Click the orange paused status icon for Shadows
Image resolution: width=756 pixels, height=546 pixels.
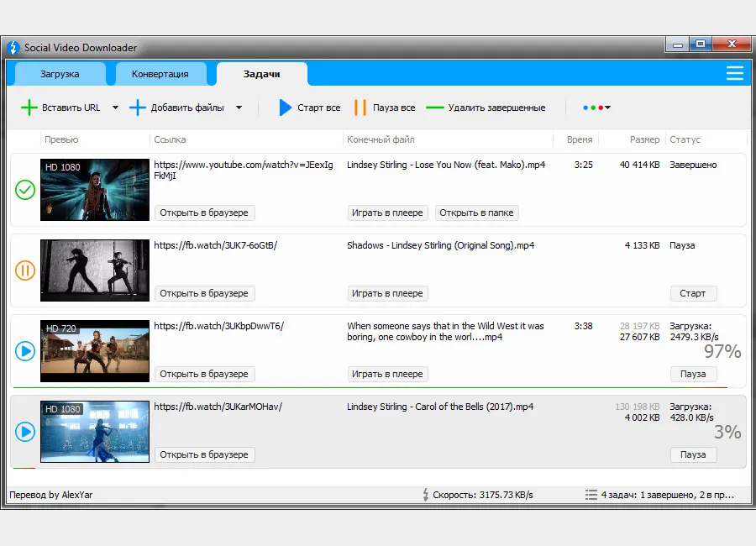click(25, 270)
